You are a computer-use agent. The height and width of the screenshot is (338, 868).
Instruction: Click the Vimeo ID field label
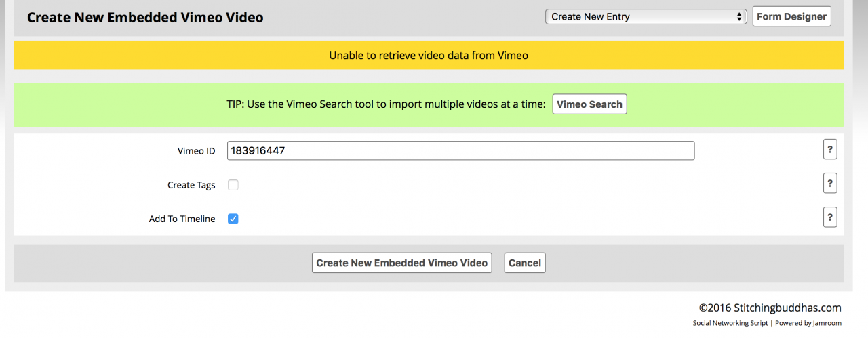[196, 151]
